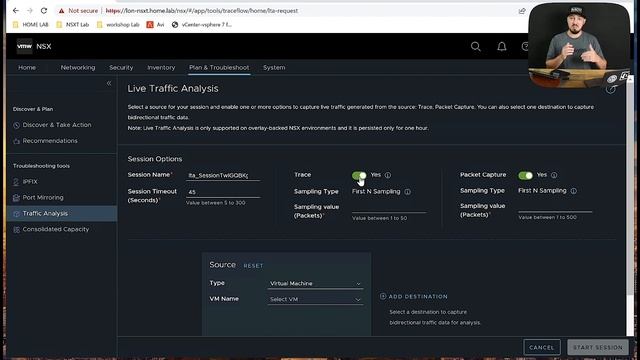Click the browser address bar URL
The height and width of the screenshot is (360, 640).
click(x=202, y=11)
